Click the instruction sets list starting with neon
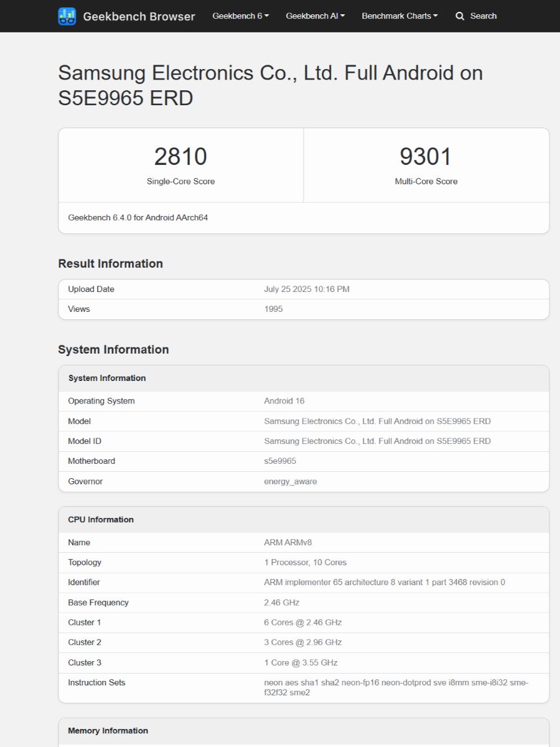Viewport: 560px width, 747px height. click(396, 687)
